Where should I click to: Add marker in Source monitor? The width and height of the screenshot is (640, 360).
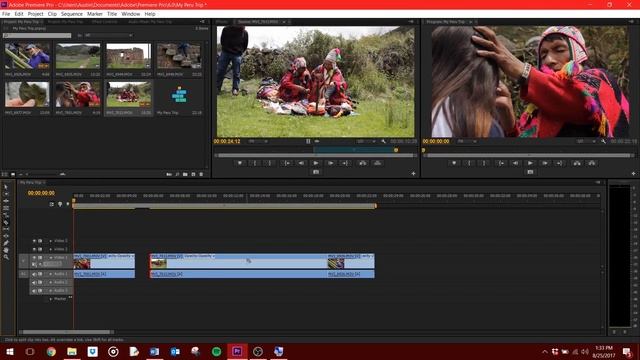(x=240, y=163)
